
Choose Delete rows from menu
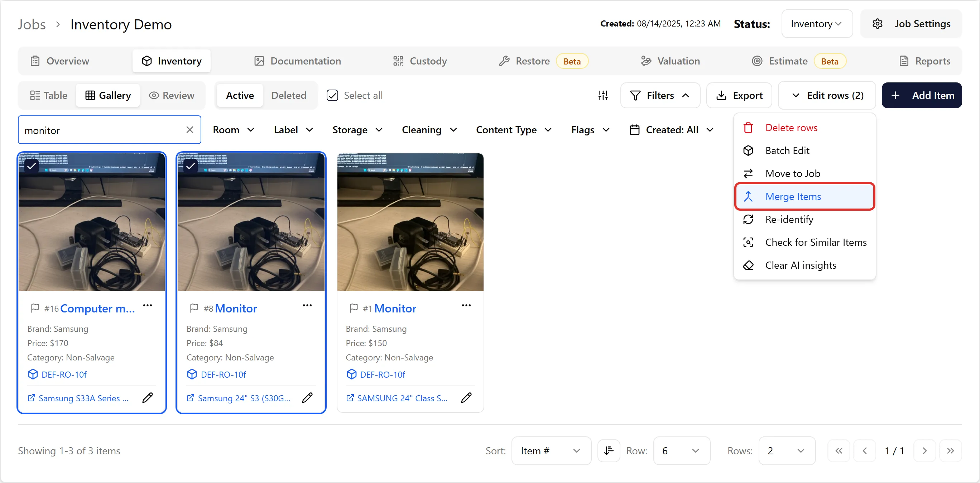pyautogui.click(x=804, y=128)
